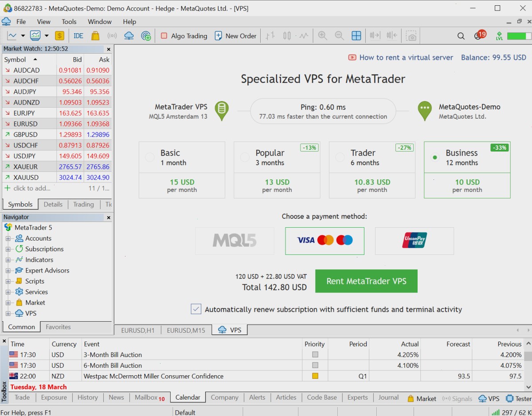The width and height of the screenshot is (532, 416).
Task: Click Rent MetaTrader VPS button
Action: pyautogui.click(x=366, y=281)
